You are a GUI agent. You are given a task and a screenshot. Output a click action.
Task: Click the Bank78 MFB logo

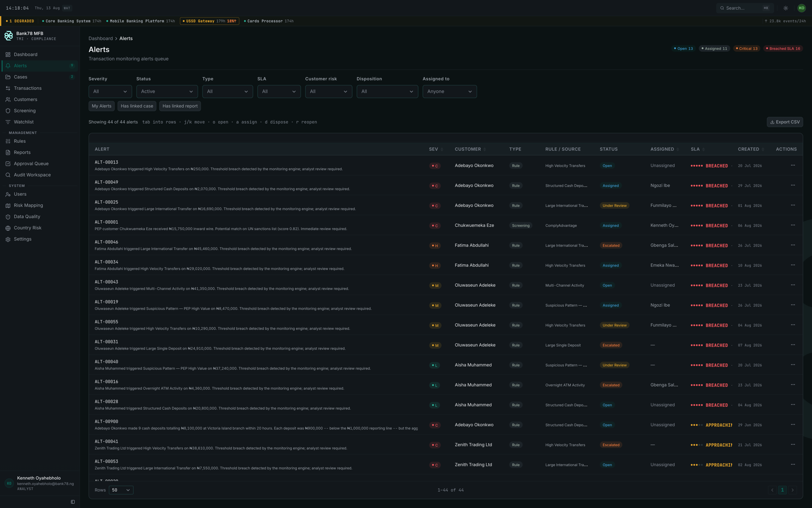(8, 36)
